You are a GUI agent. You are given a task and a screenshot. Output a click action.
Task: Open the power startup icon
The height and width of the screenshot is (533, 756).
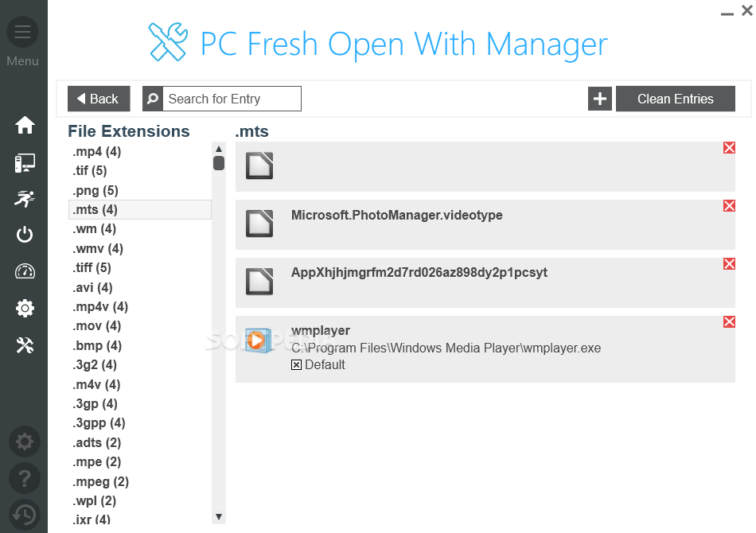pyautogui.click(x=25, y=235)
